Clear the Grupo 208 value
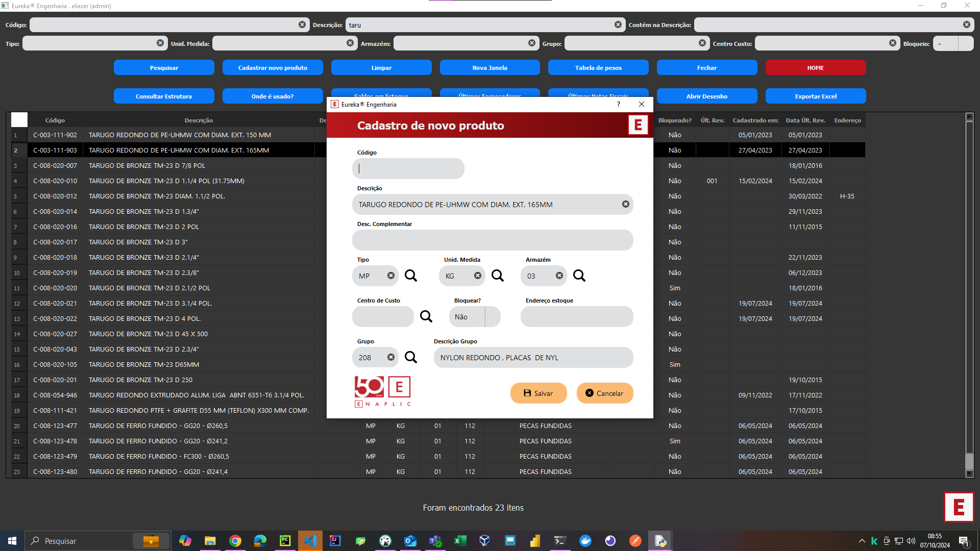This screenshot has height=551, width=980. tap(391, 358)
